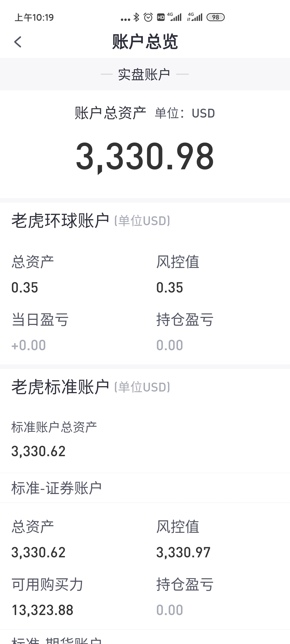
Task: Tap the back arrow icon
Action: [18, 42]
